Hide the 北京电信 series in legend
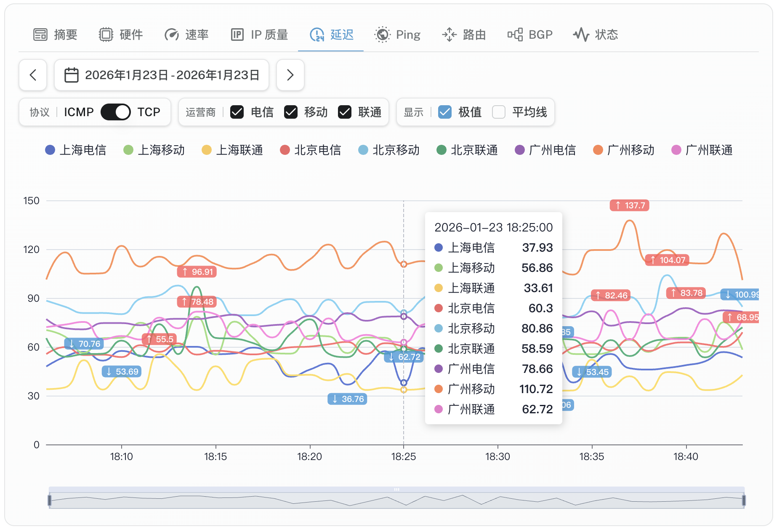782x532 pixels. [311, 150]
